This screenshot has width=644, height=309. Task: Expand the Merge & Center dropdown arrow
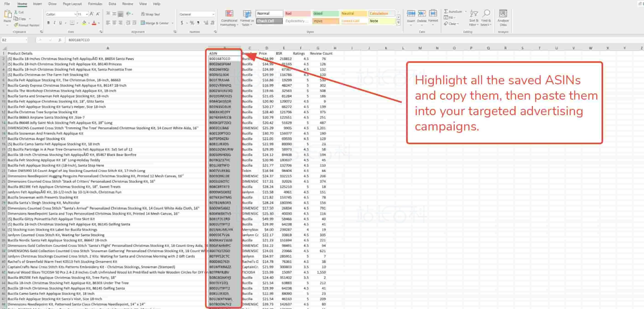pos(173,23)
